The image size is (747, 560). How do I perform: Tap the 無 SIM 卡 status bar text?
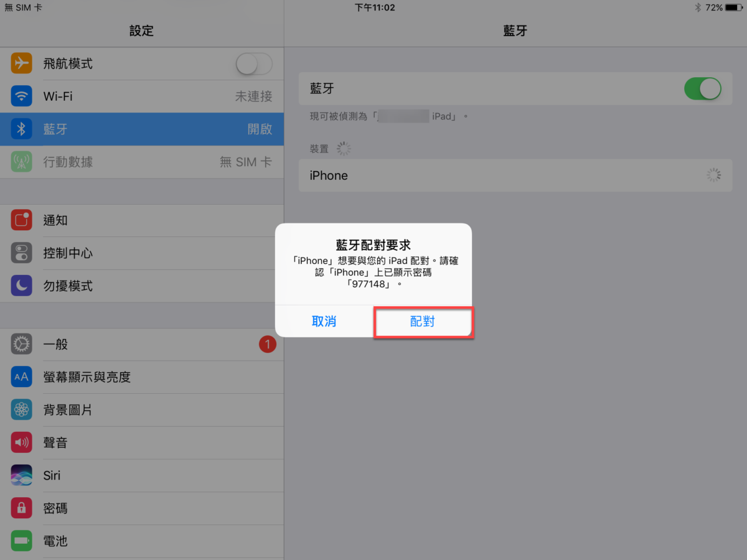click(24, 7)
